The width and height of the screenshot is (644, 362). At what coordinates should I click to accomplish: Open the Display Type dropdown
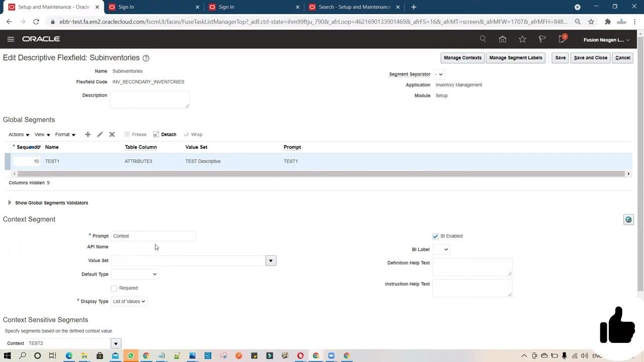tap(129, 302)
